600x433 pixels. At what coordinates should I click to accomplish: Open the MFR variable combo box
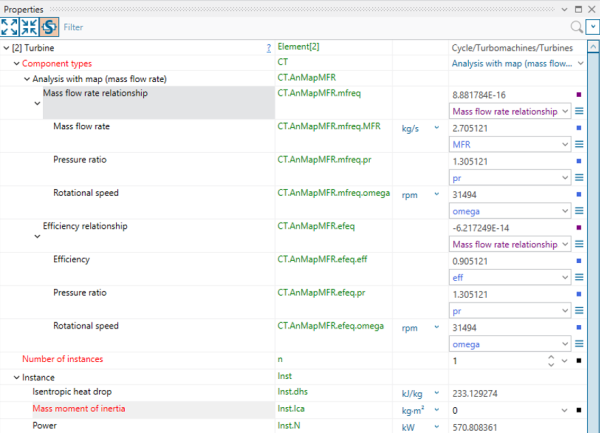click(510, 145)
